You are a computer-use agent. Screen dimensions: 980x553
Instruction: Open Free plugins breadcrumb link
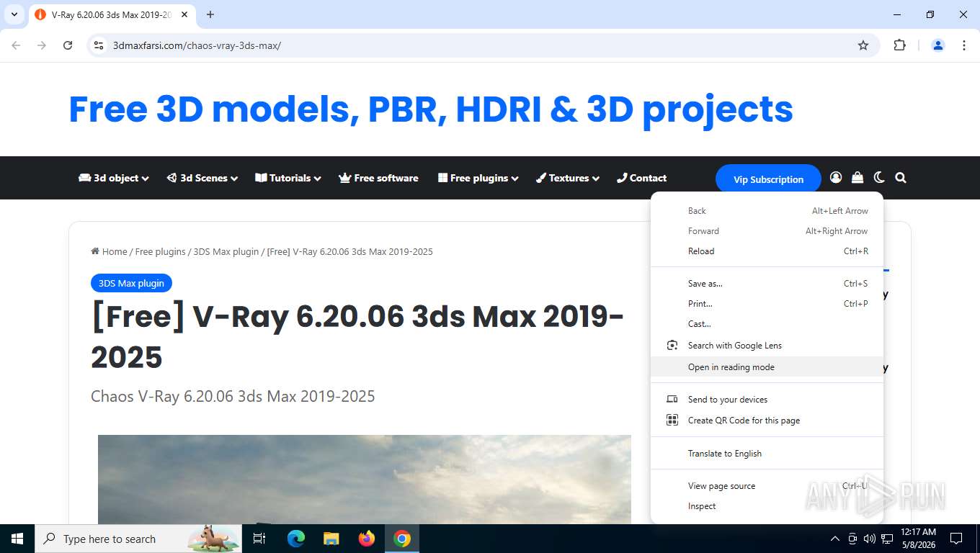(160, 251)
